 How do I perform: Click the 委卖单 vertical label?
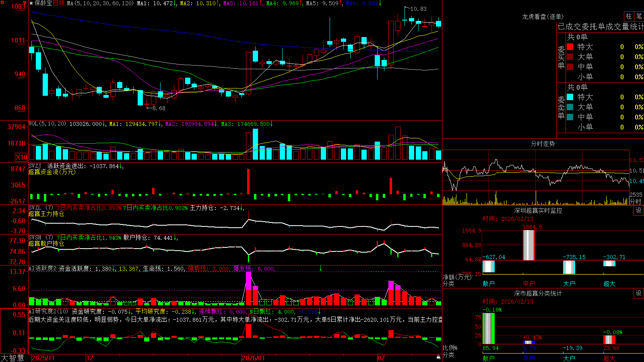[561, 107]
